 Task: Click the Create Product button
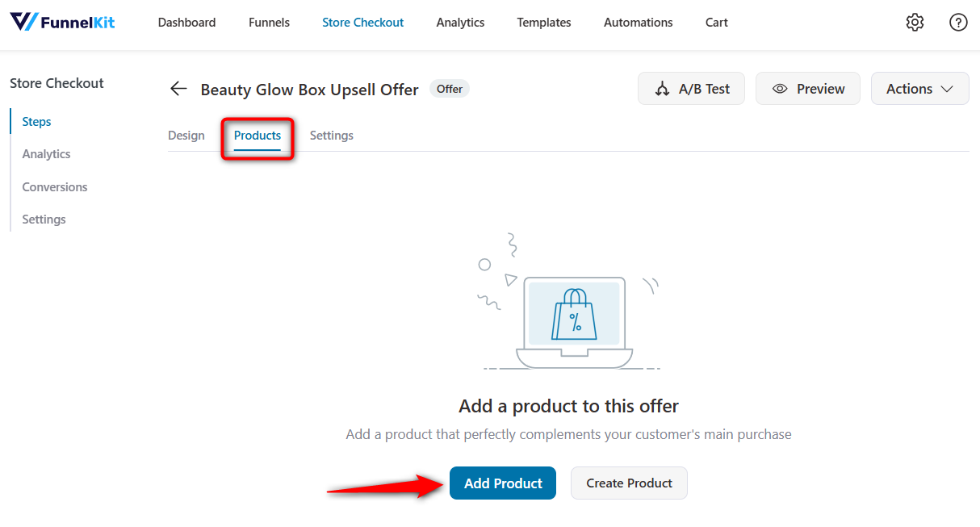coord(629,483)
